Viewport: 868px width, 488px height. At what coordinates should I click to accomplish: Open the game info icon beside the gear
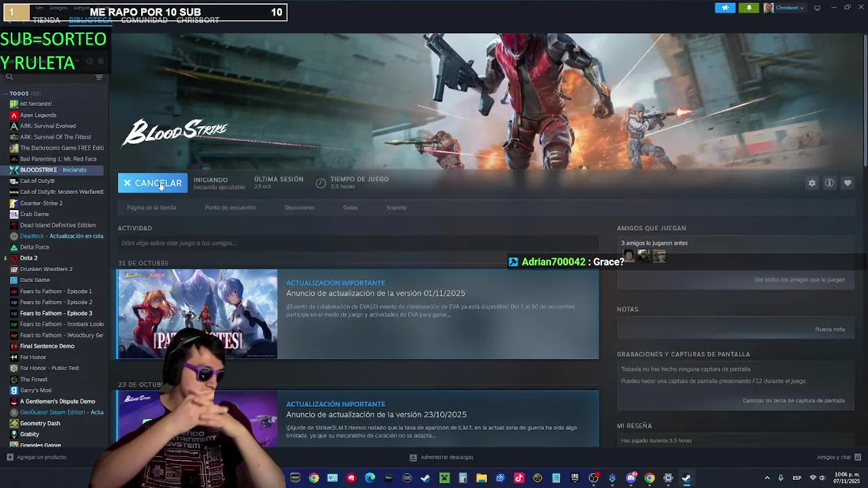pos(829,183)
